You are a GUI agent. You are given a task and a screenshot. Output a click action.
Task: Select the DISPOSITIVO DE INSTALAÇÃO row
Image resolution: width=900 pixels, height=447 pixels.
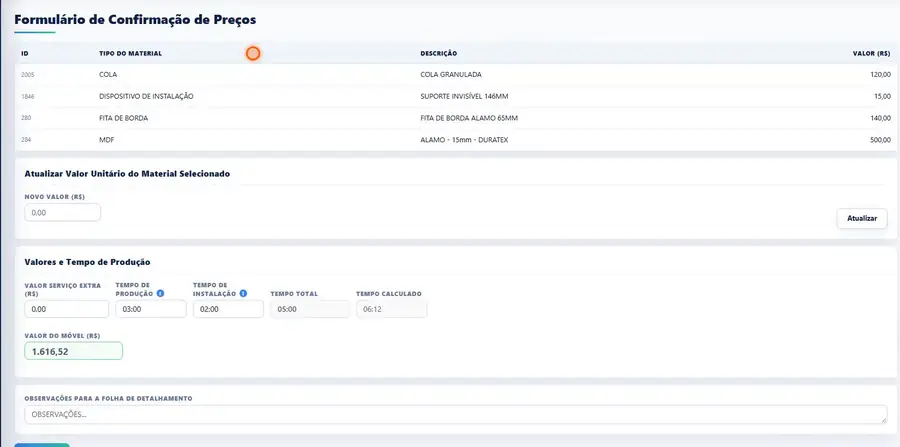[456, 96]
